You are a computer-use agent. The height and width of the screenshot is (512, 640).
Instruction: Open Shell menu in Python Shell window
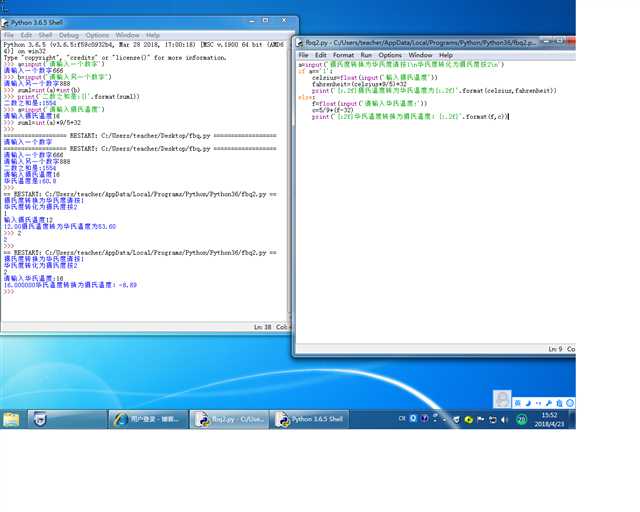45,36
